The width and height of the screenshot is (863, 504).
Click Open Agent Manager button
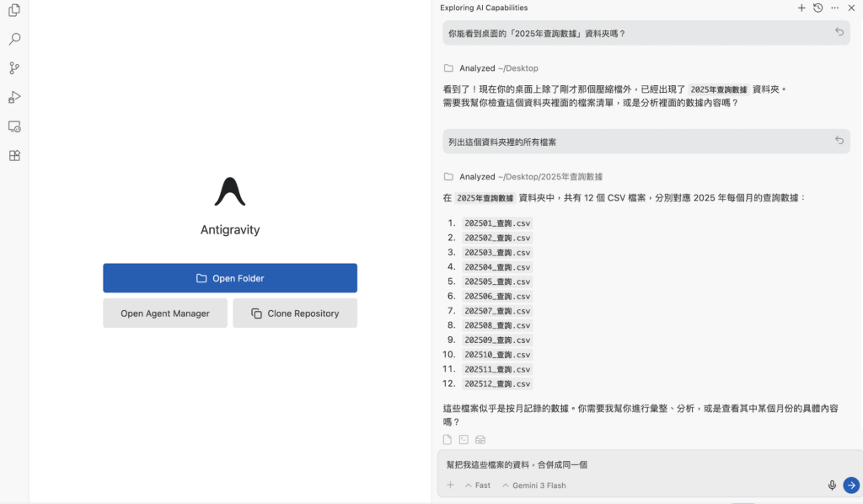coord(165,313)
